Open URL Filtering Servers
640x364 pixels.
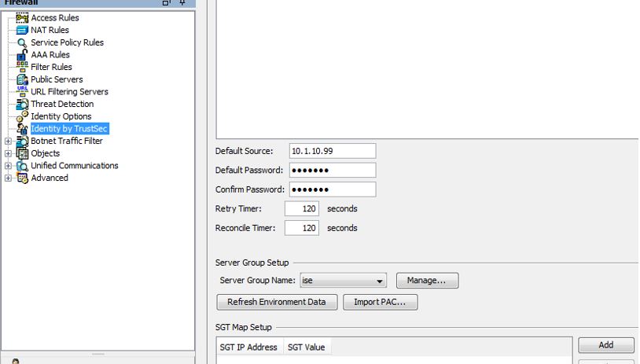click(69, 91)
